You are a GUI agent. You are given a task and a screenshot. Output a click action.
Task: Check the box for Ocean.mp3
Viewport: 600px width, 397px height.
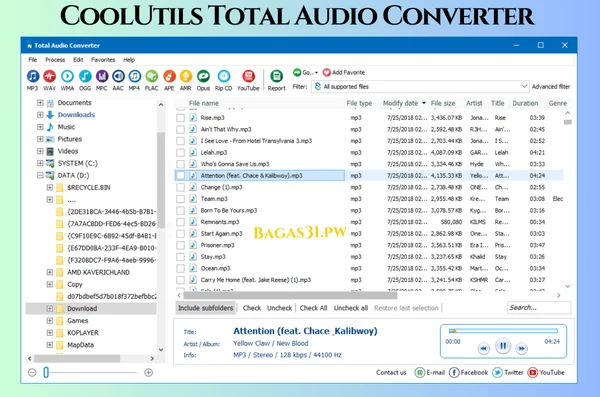click(180, 269)
